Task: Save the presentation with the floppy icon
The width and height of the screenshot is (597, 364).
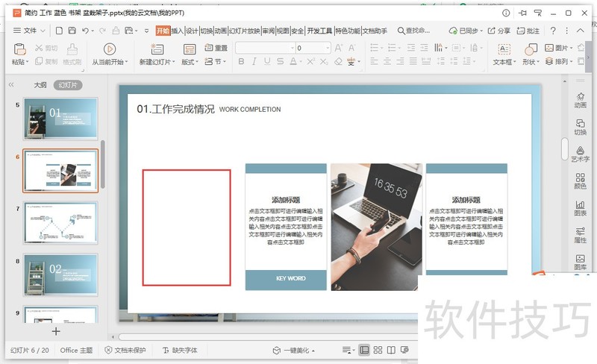Action: point(72,31)
